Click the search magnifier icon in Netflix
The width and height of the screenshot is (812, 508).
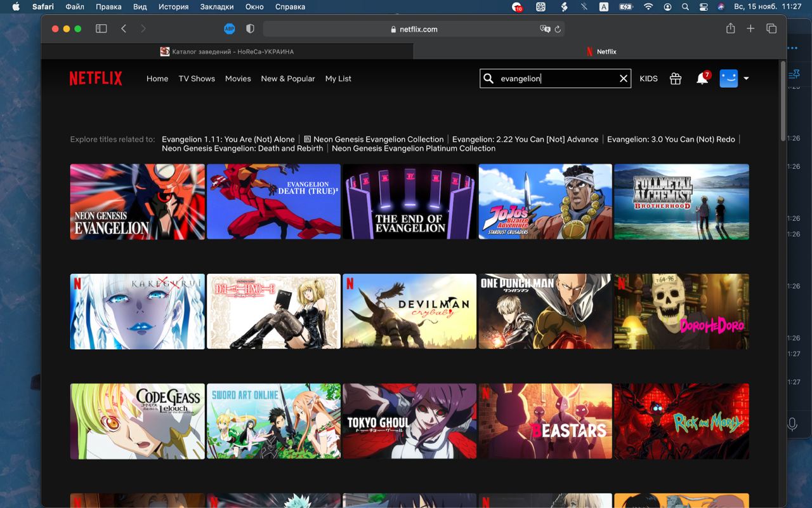(488, 78)
